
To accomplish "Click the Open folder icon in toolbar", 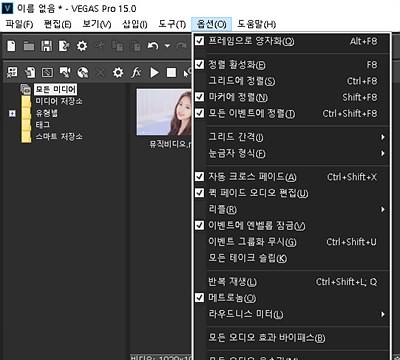I will coord(29,46).
